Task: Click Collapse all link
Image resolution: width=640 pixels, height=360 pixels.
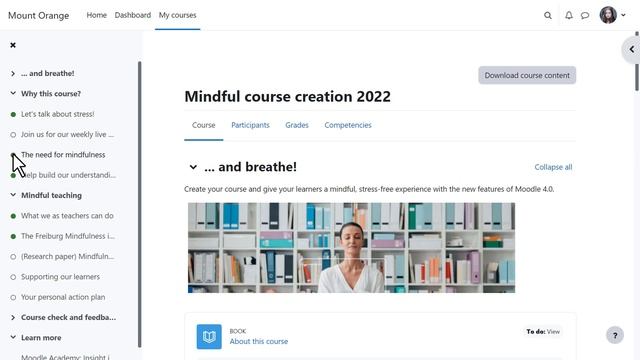Action: click(x=553, y=167)
